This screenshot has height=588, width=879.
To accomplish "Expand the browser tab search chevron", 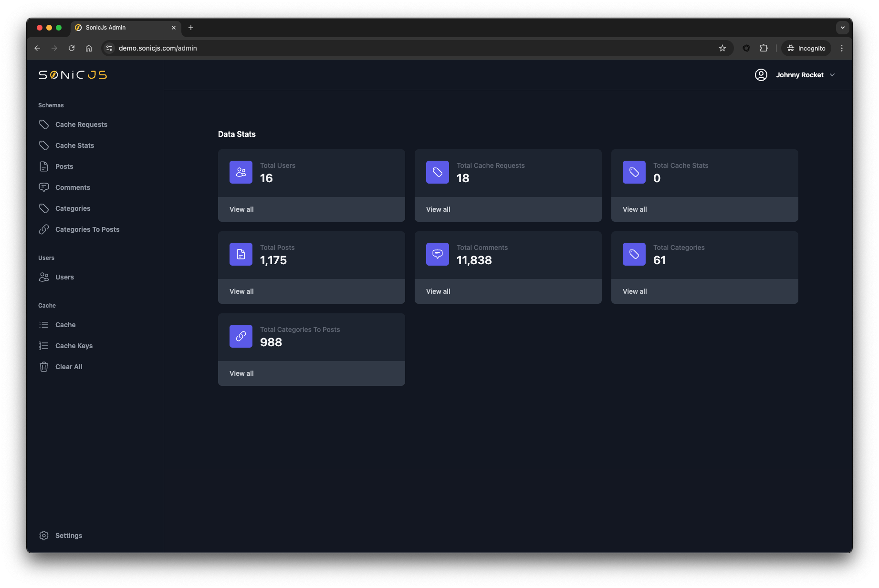I will pyautogui.click(x=842, y=28).
